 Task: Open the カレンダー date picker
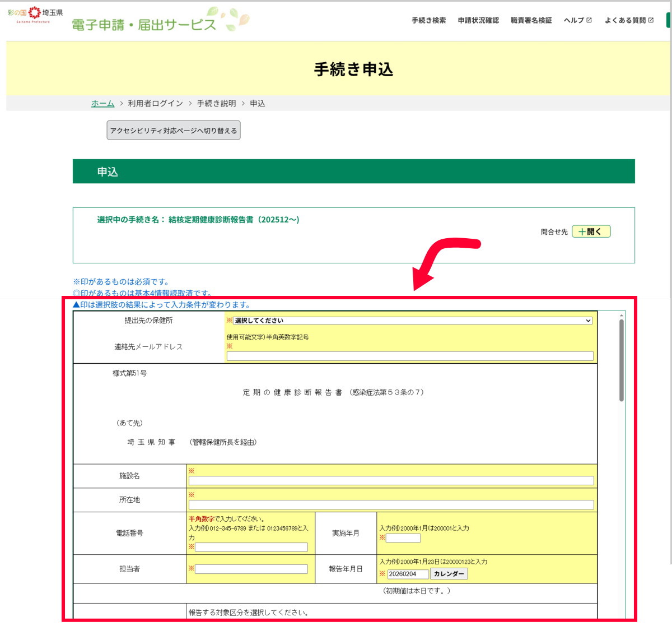[x=449, y=574]
